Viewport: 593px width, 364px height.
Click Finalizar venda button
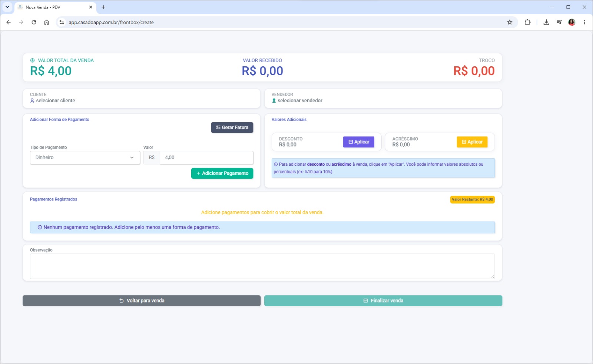point(383,301)
